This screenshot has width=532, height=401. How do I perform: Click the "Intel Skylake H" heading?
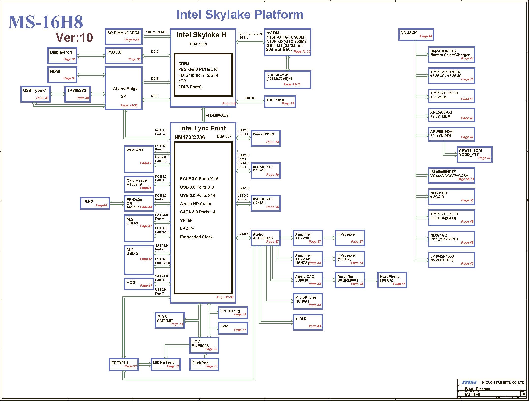coord(201,35)
